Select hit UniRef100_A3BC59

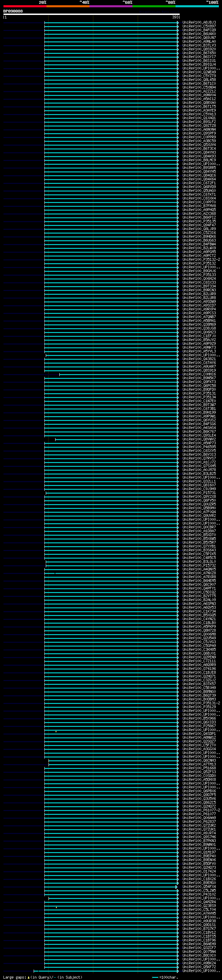[199, 141]
